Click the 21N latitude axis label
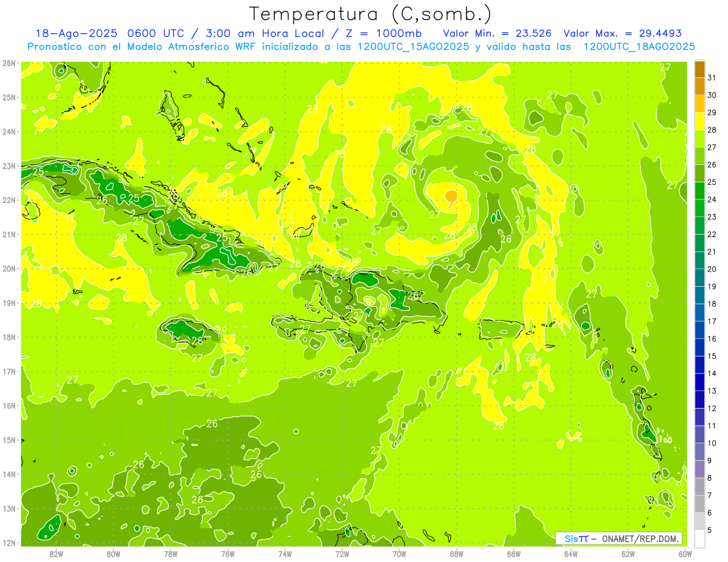The image size is (728, 562). (x=9, y=234)
